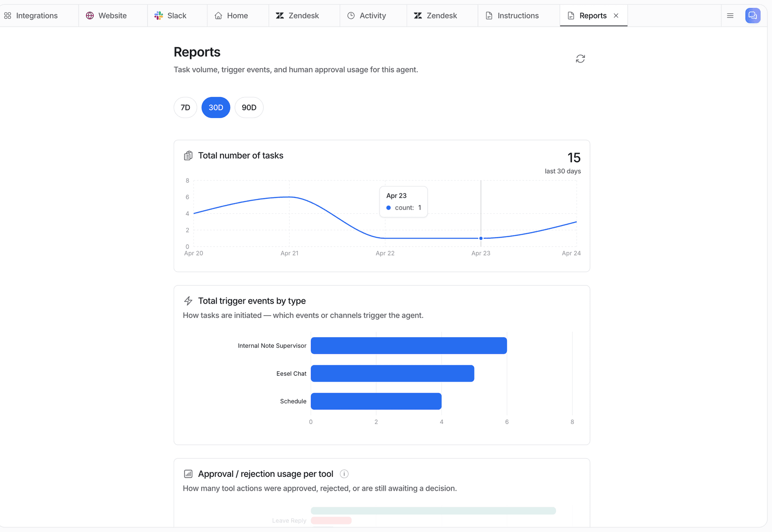Click the Eesel Chat bar in chart
772x532 pixels.
[392, 374]
